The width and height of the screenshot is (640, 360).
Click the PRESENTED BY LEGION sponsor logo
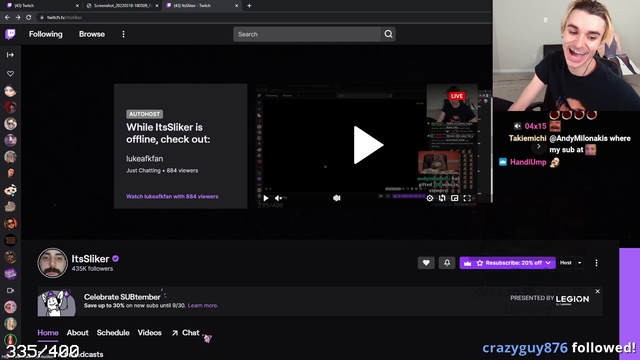pos(550,299)
